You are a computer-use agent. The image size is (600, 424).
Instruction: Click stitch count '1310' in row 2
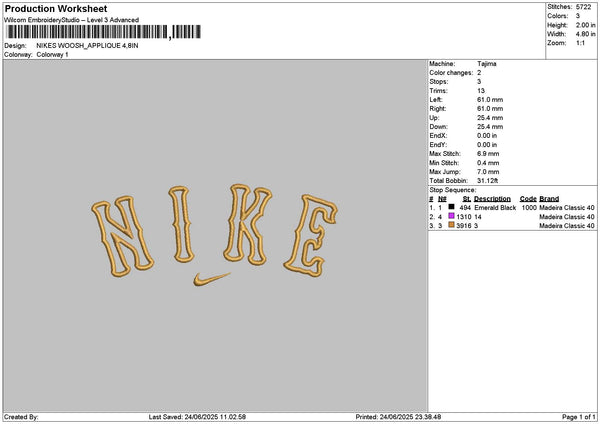click(x=464, y=217)
